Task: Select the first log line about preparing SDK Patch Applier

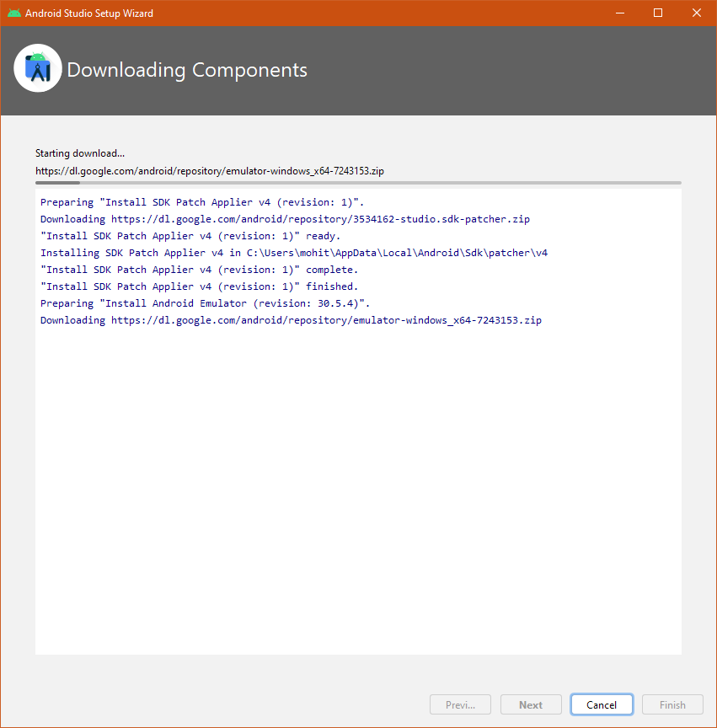Action: coord(202,202)
